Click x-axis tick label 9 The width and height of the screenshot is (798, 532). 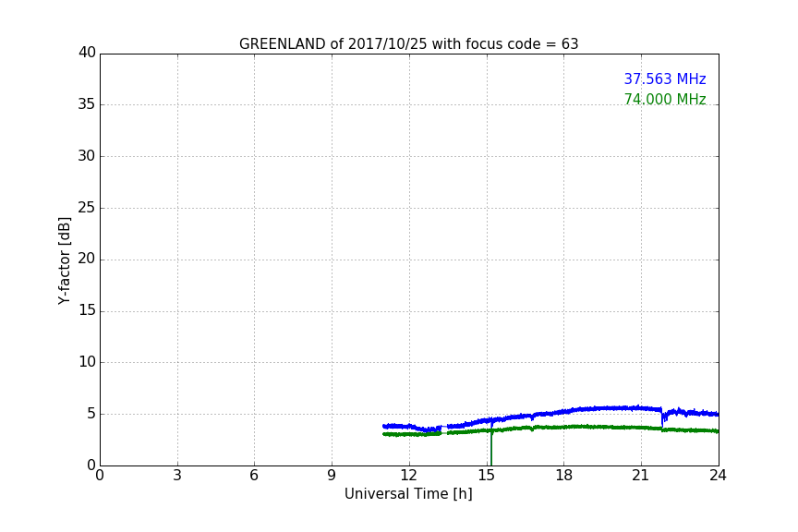coord(332,476)
